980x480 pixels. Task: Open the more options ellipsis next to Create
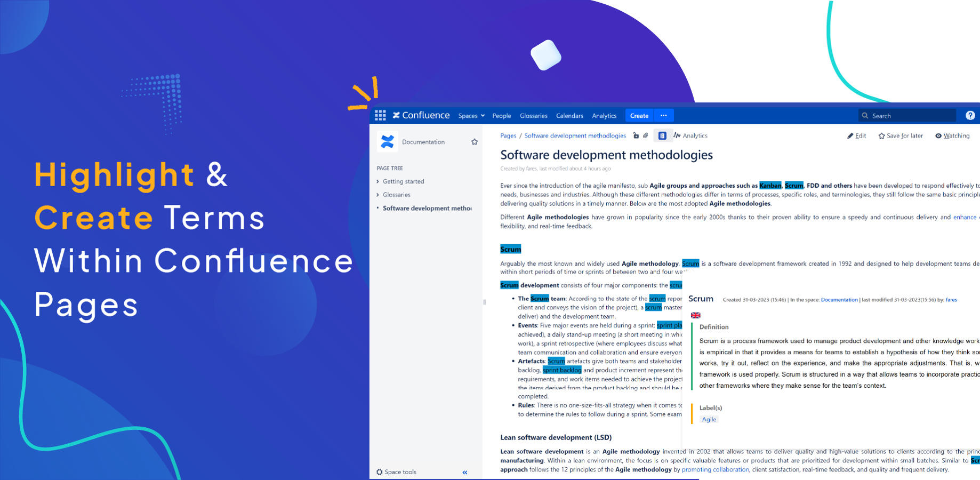(x=664, y=115)
